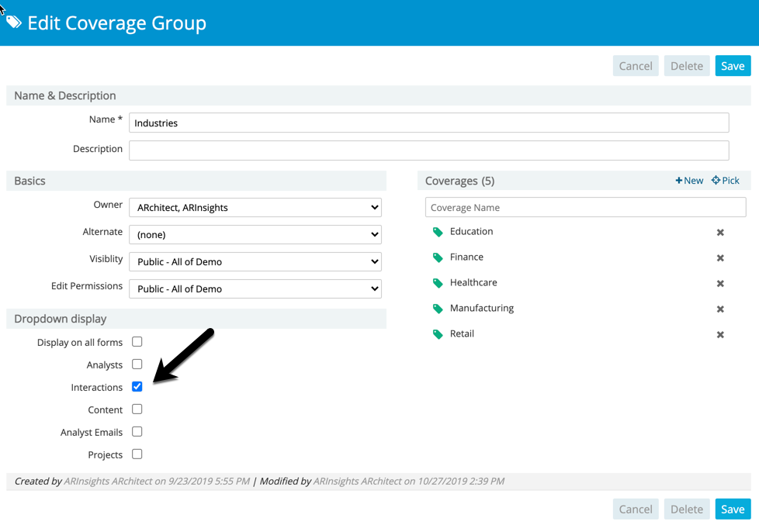Click the Dropdown display section heading
This screenshot has width=759, height=532.
60,320
